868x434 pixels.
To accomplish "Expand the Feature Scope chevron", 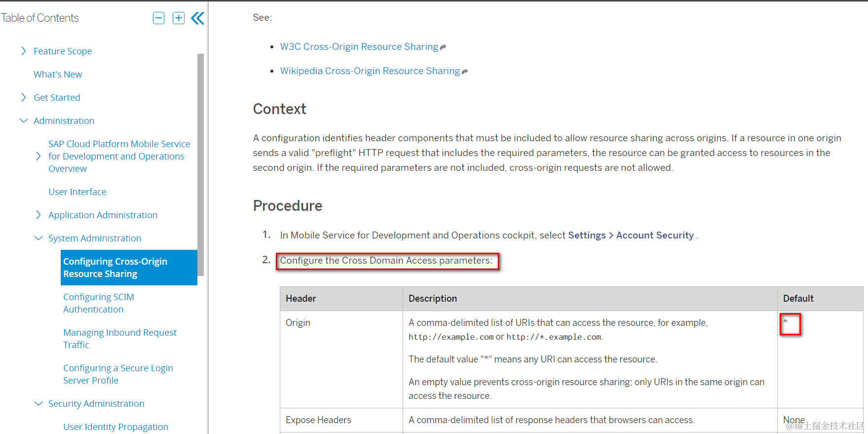I will (24, 51).
